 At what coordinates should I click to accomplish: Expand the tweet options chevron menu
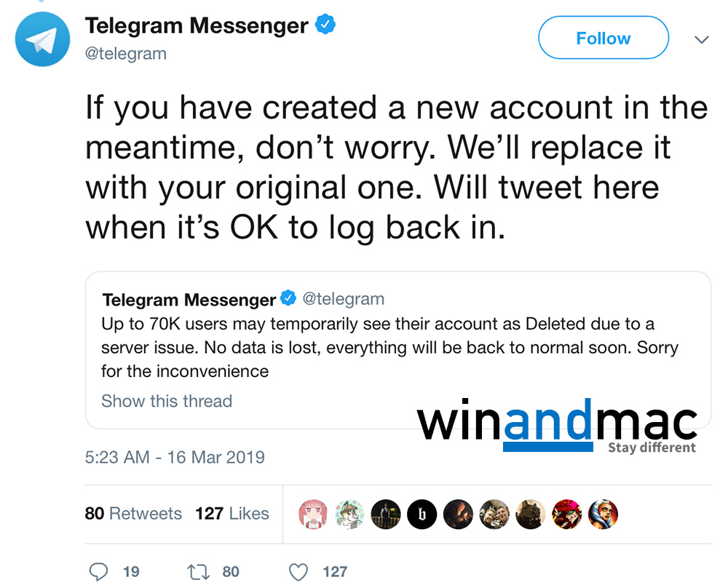pos(702,39)
